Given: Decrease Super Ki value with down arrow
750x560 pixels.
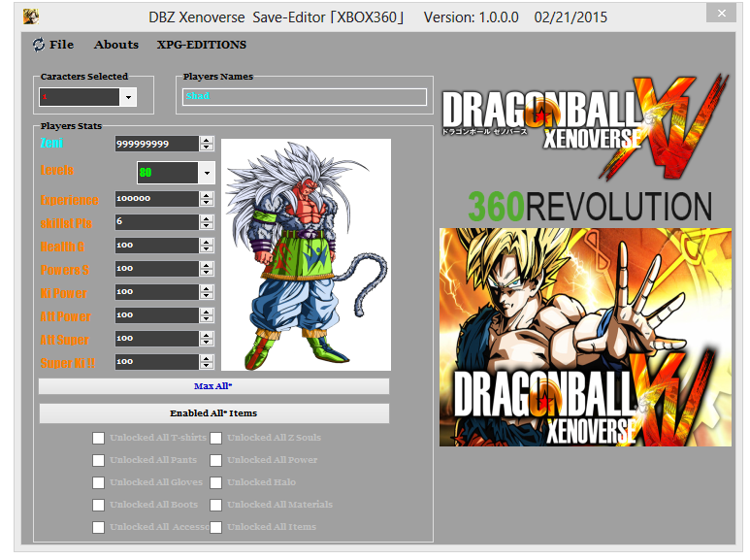Looking at the screenshot, I should [x=207, y=366].
